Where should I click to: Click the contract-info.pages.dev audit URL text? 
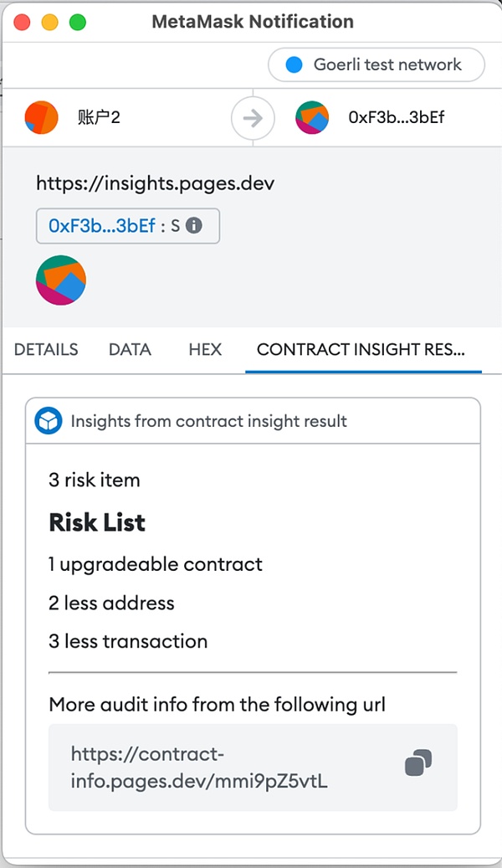pyautogui.click(x=199, y=768)
